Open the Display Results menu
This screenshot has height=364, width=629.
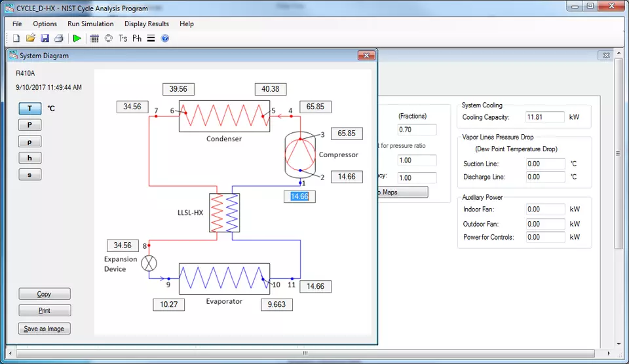pyautogui.click(x=146, y=24)
